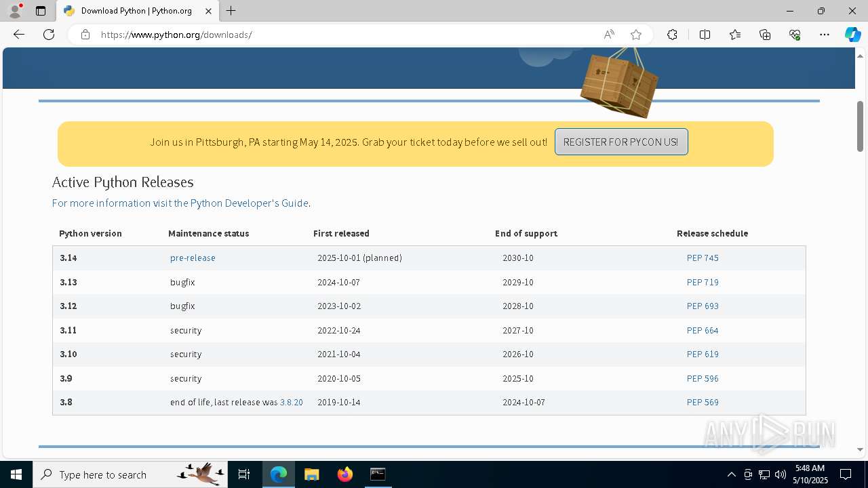Toggle Split screen icon
The width and height of the screenshot is (868, 488).
(x=705, y=35)
